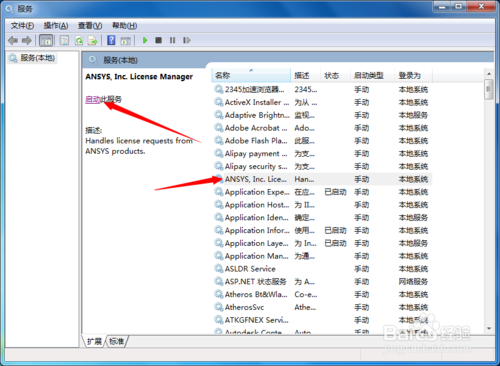Click the Action pane toggle toolbar icon
This screenshot has width=500, height=366.
tap(125, 41)
